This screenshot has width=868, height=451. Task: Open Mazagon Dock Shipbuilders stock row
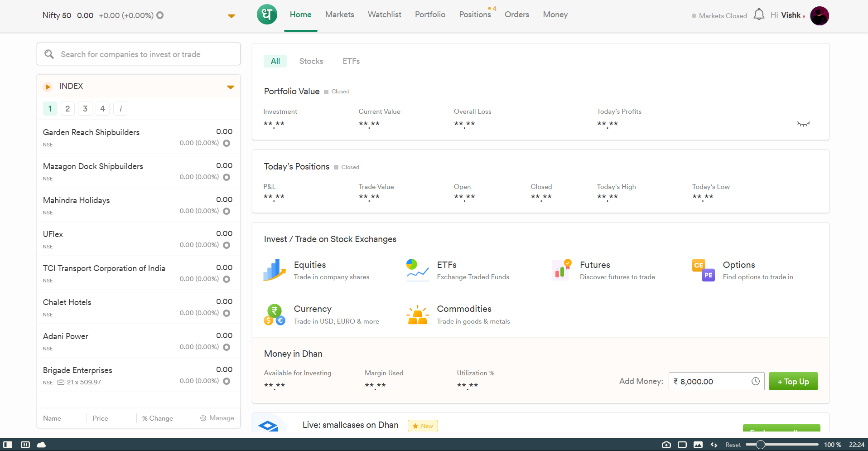[x=139, y=171]
